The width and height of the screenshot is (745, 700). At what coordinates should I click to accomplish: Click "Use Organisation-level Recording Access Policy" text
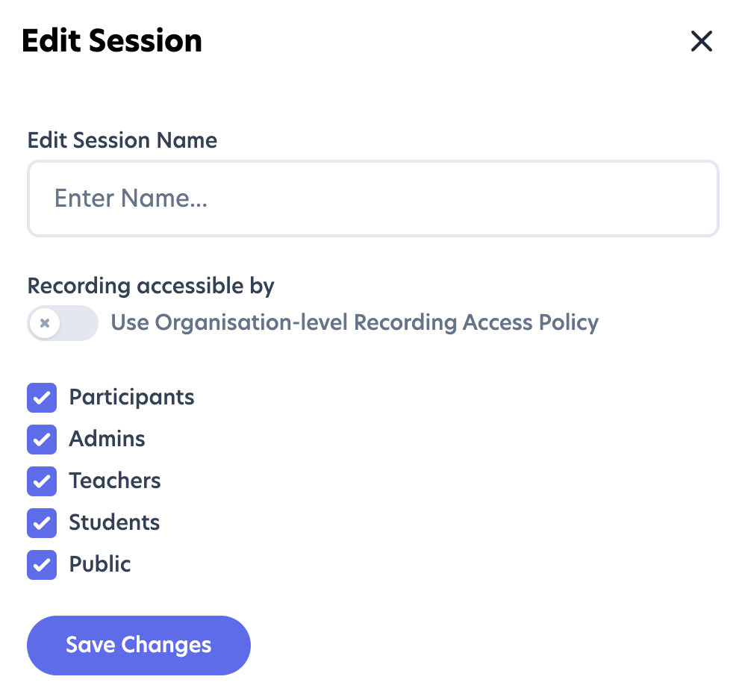(x=355, y=322)
